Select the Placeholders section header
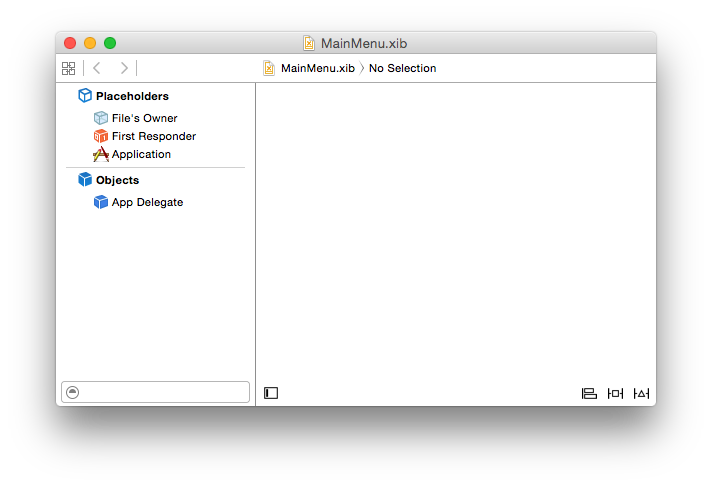 point(132,96)
